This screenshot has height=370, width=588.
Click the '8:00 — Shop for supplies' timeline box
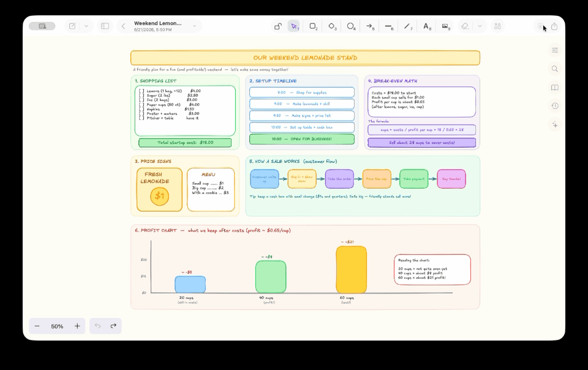[x=302, y=92]
